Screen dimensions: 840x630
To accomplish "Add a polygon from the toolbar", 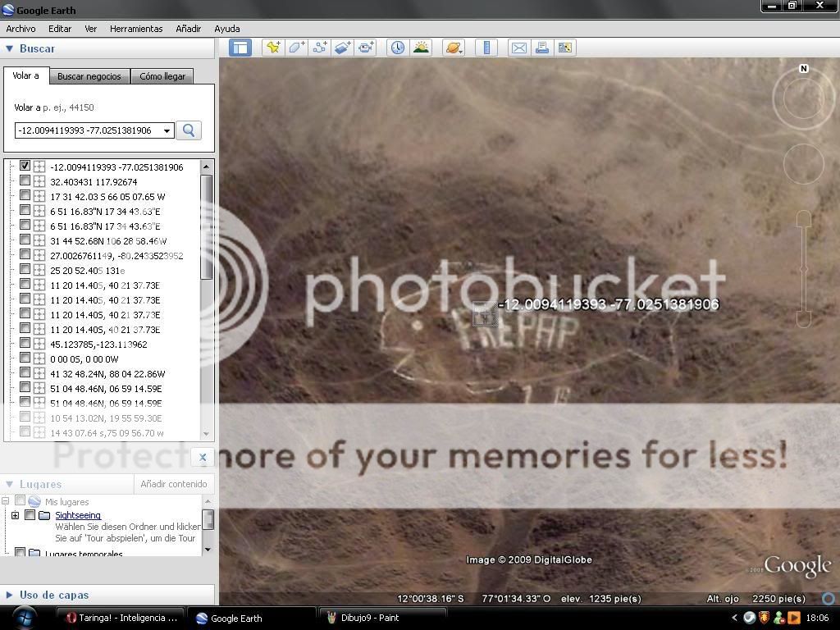I will (x=296, y=48).
